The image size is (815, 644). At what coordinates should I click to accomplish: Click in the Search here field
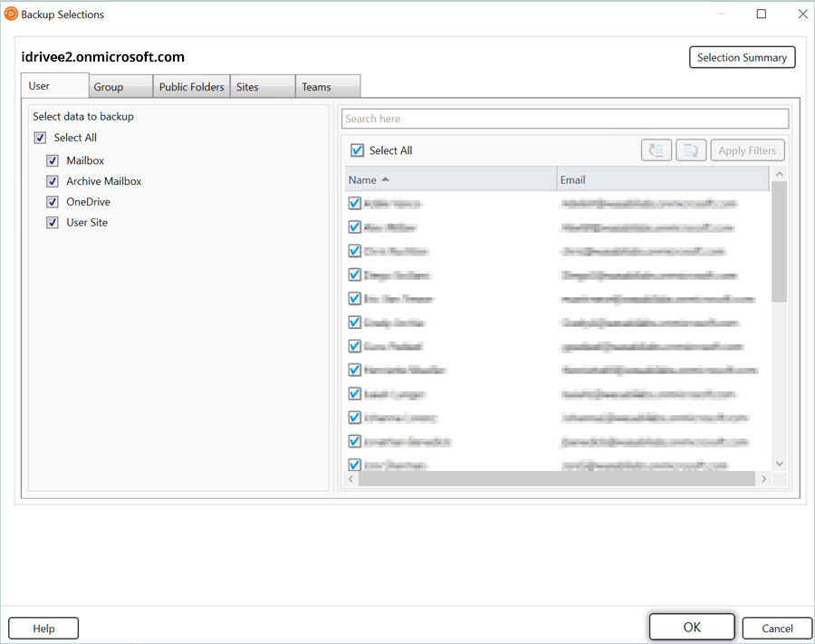tap(564, 119)
